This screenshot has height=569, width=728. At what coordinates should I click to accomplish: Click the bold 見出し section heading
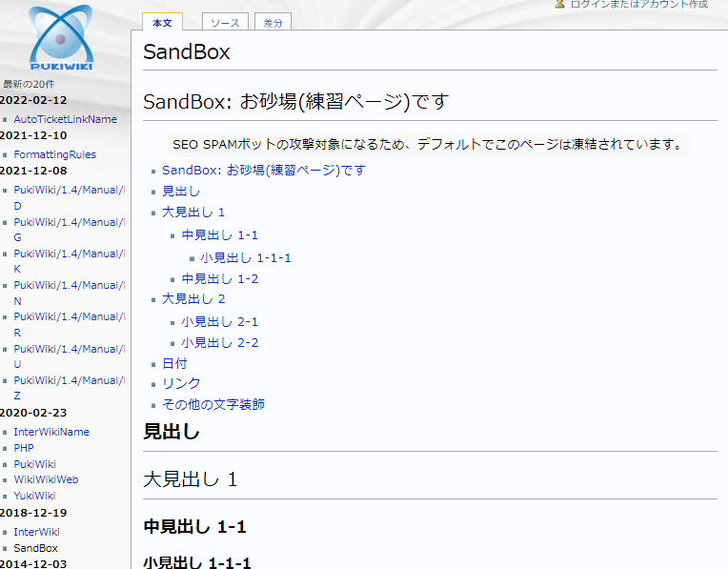[172, 432]
